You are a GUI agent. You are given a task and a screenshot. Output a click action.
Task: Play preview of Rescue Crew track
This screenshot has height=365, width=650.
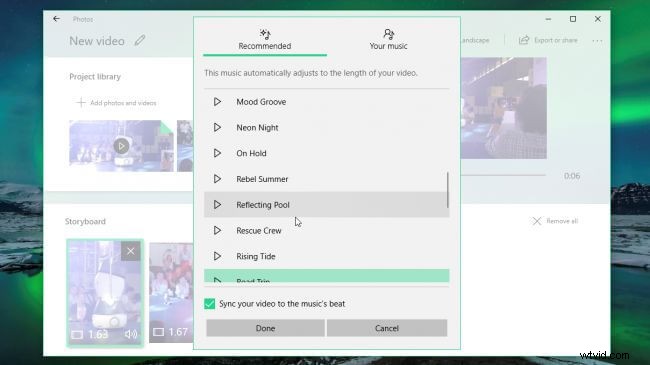pyautogui.click(x=217, y=230)
